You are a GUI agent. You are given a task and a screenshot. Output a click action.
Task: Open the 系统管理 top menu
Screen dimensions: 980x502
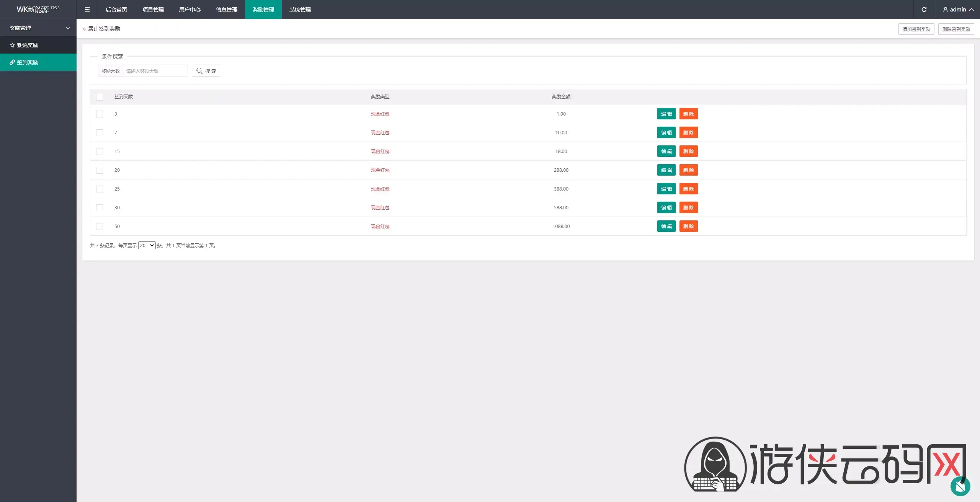pos(300,10)
